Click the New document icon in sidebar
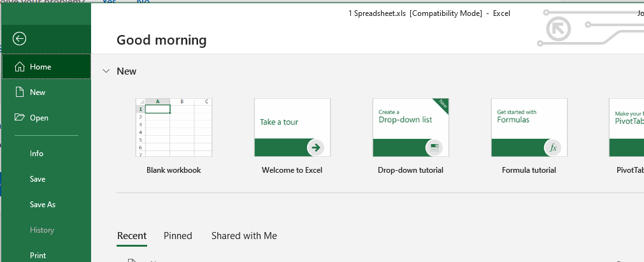 click(x=19, y=92)
